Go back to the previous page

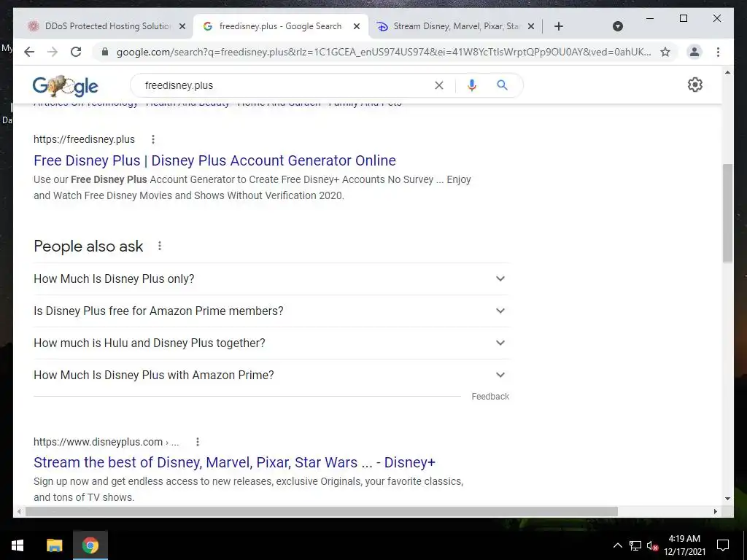click(x=29, y=52)
